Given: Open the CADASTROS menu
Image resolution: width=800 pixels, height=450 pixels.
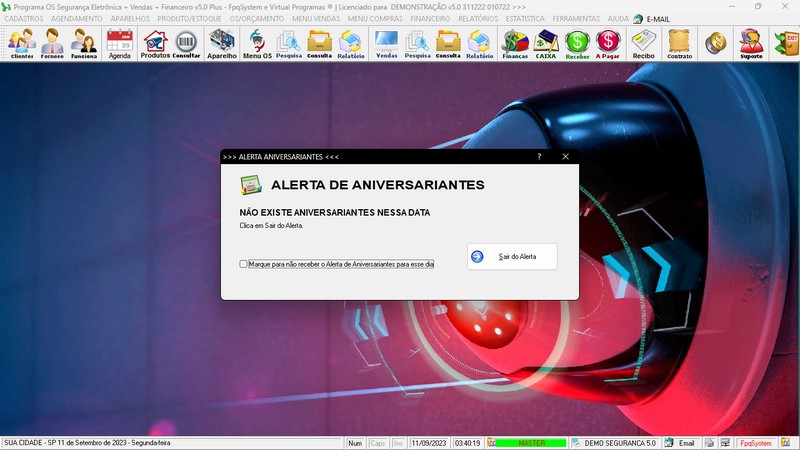Looking at the screenshot, I should tap(24, 18).
